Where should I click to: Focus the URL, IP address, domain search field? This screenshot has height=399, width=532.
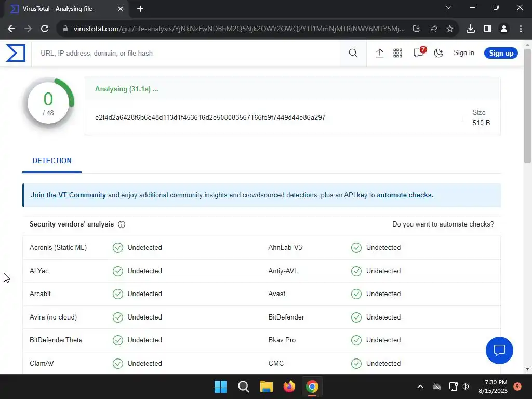(x=185, y=54)
